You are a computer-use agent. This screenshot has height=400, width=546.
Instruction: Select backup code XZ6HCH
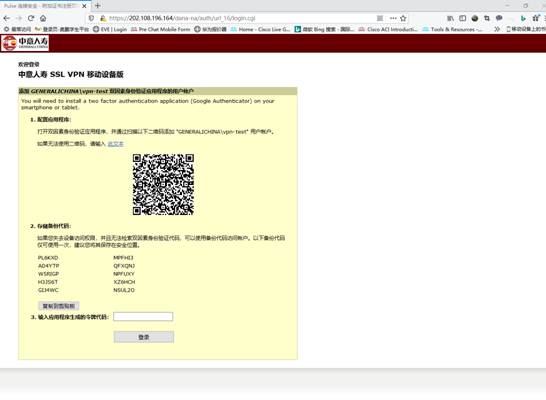click(x=124, y=282)
